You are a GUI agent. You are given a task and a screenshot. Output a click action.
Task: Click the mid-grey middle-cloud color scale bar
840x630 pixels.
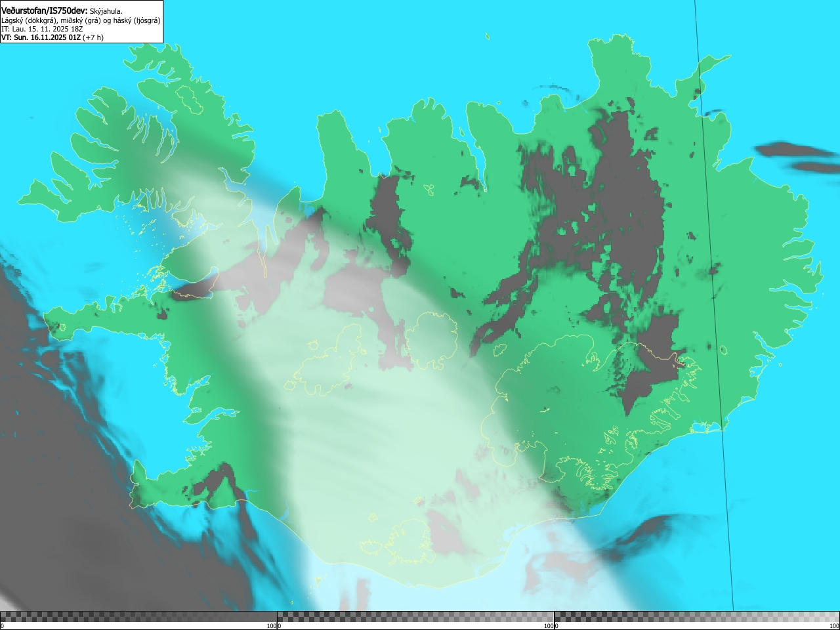[x=415, y=617]
